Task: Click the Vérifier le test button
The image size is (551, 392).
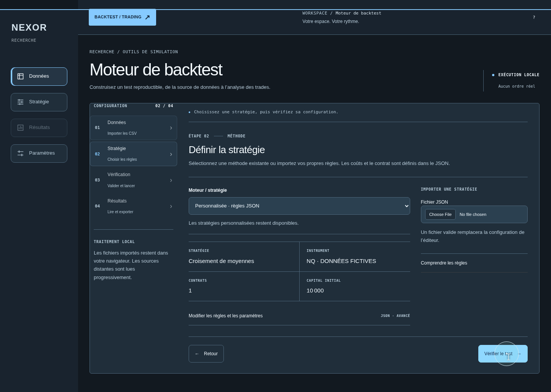Action: point(503,354)
